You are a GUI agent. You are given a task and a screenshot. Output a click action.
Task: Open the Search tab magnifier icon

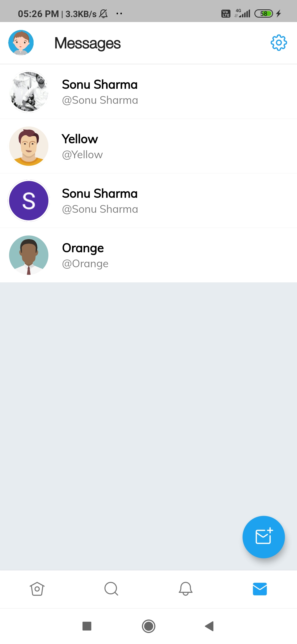111,589
